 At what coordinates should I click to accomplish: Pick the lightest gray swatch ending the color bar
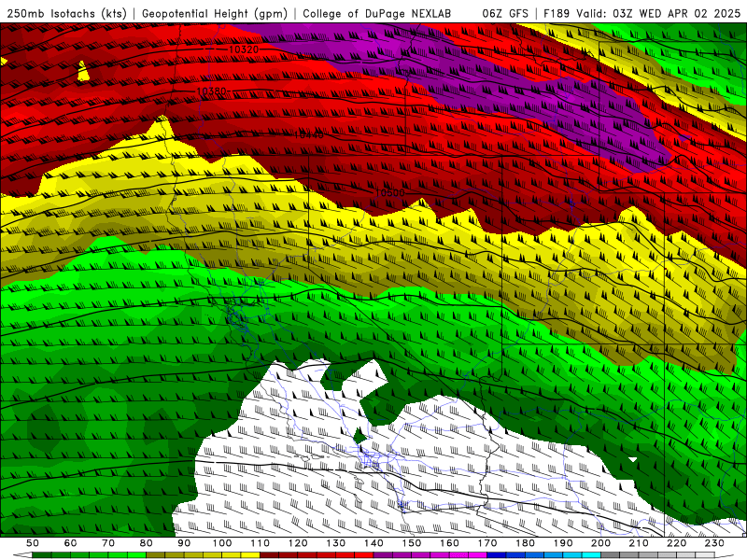[705, 555]
